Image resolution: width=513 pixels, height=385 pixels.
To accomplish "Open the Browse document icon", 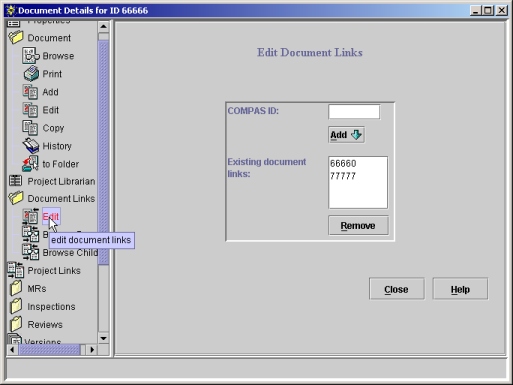I will point(31,56).
